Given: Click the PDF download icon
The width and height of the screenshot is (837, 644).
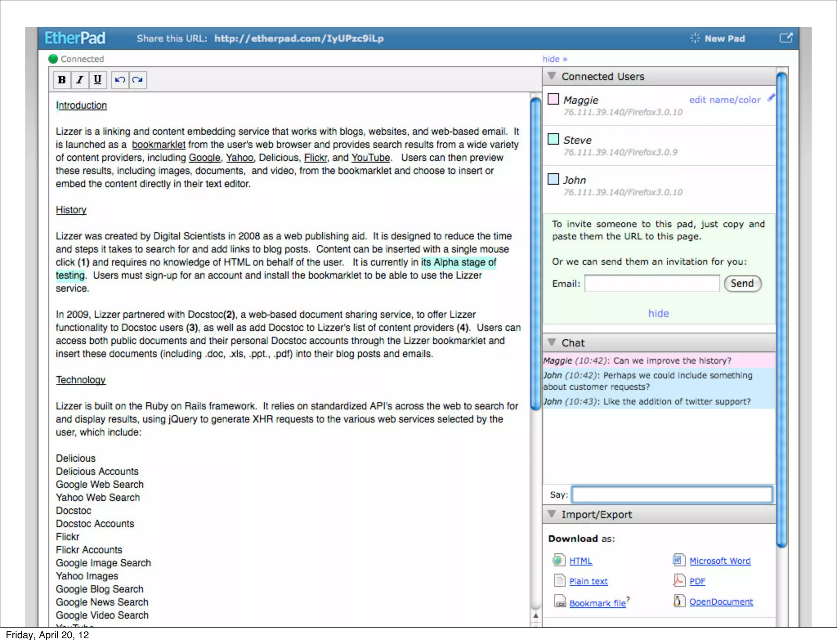Looking at the screenshot, I should tap(679, 580).
